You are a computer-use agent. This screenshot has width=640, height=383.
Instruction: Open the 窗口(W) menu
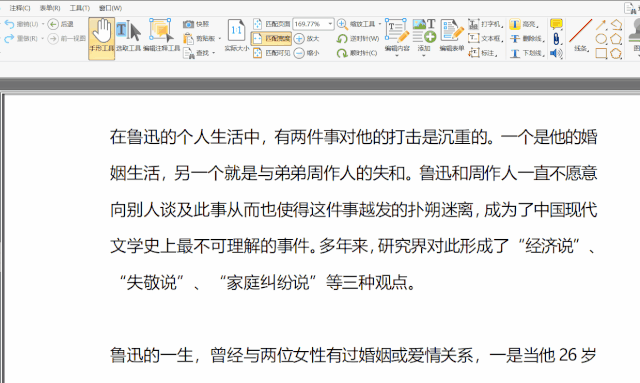point(110,8)
